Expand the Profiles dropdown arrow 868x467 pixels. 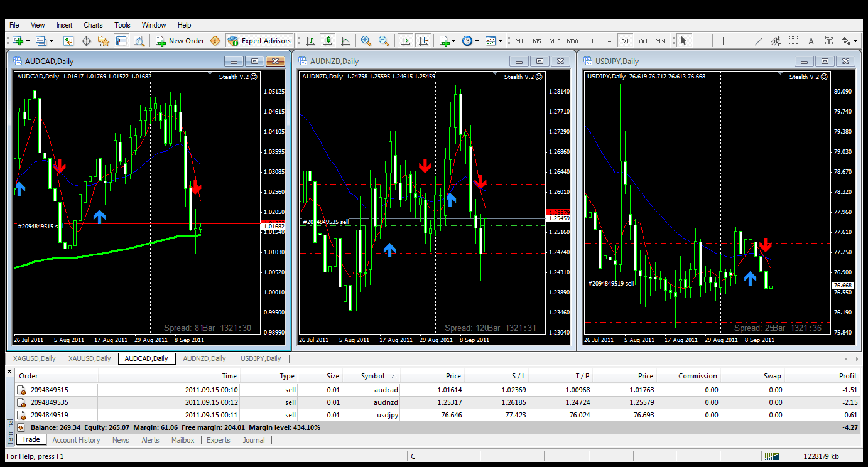(52, 41)
